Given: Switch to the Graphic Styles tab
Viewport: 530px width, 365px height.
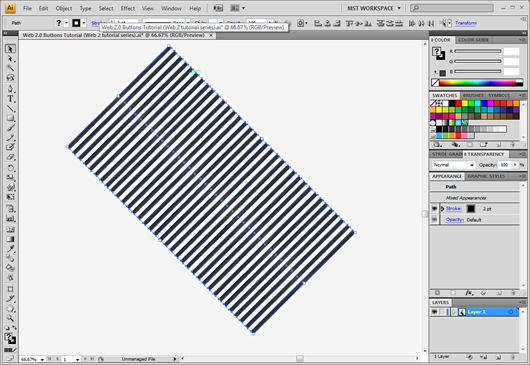Looking at the screenshot, I should [486, 176].
